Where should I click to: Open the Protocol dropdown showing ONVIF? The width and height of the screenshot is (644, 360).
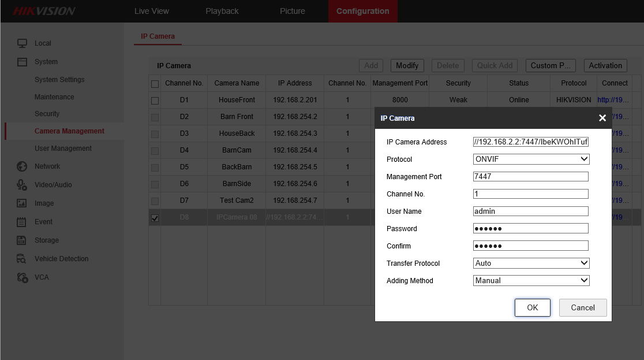pos(531,159)
